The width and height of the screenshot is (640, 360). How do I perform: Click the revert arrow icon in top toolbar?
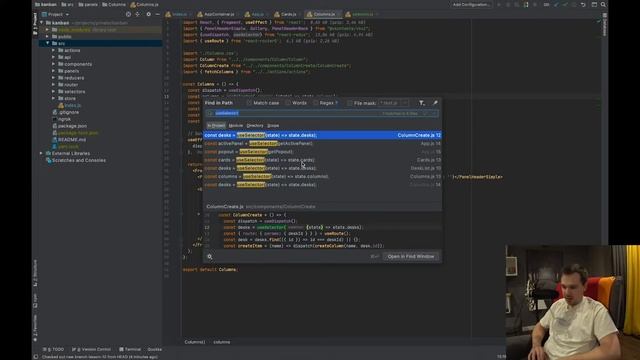[583, 4]
